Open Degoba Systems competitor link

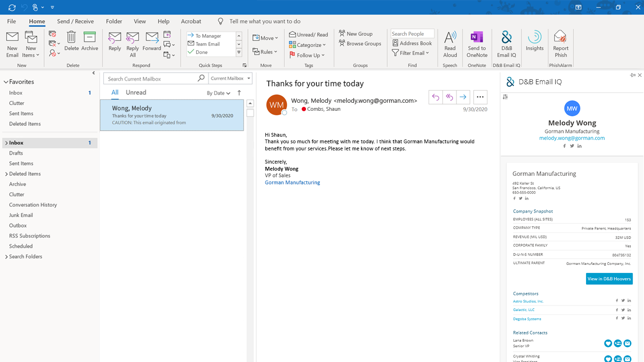coord(527,319)
